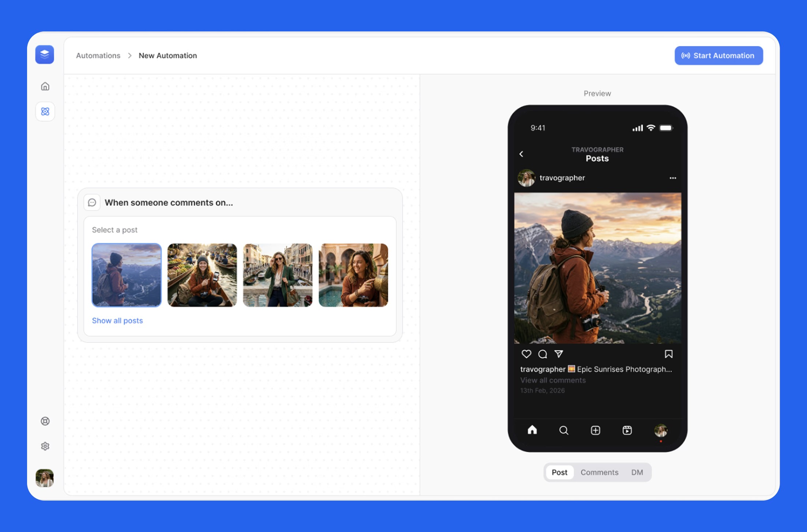The image size is (807, 532).
Task: Switch preview to the DM tab
Action: coord(637,472)
